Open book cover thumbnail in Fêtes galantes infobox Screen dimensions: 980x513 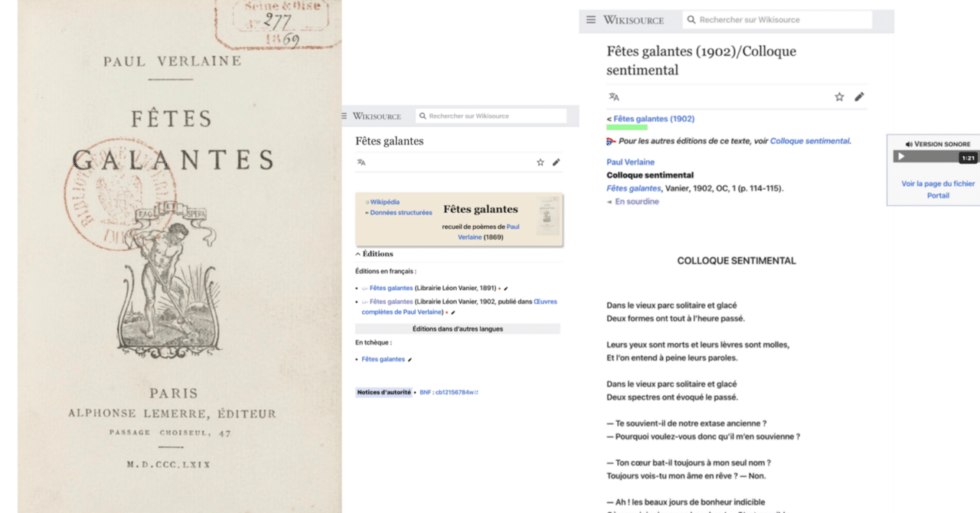click(x=547, y=216)
